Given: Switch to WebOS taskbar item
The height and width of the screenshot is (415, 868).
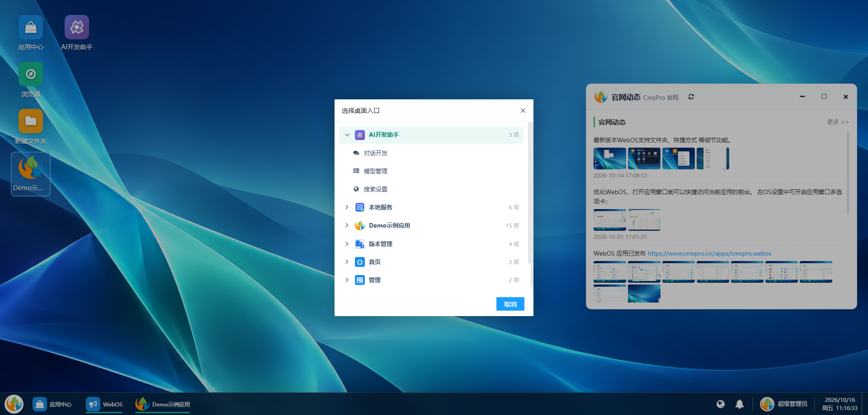Looking at the screenshot, I should point(104,404).
